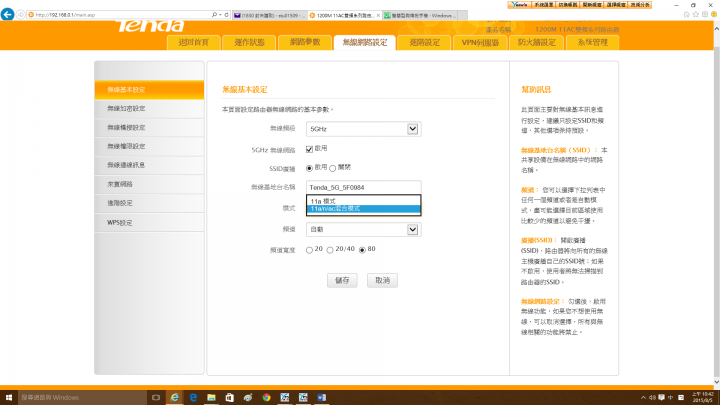Close the 1200M 11AC router tab

click(x=378, y=15)
